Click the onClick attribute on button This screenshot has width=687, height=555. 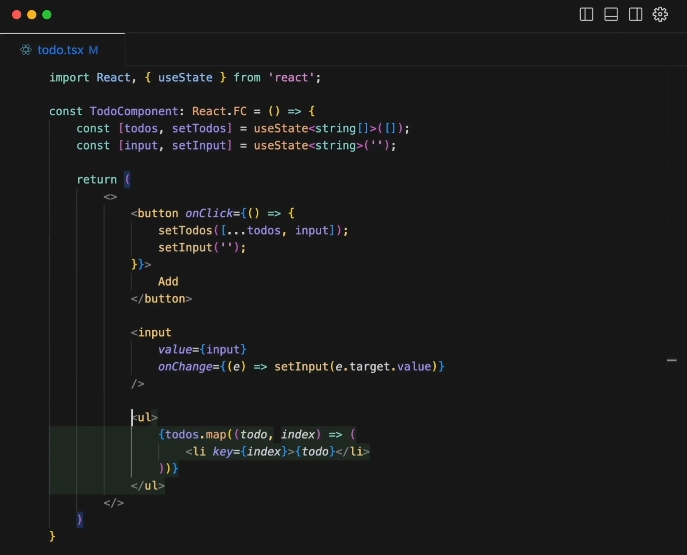click(x=209, y=213)
